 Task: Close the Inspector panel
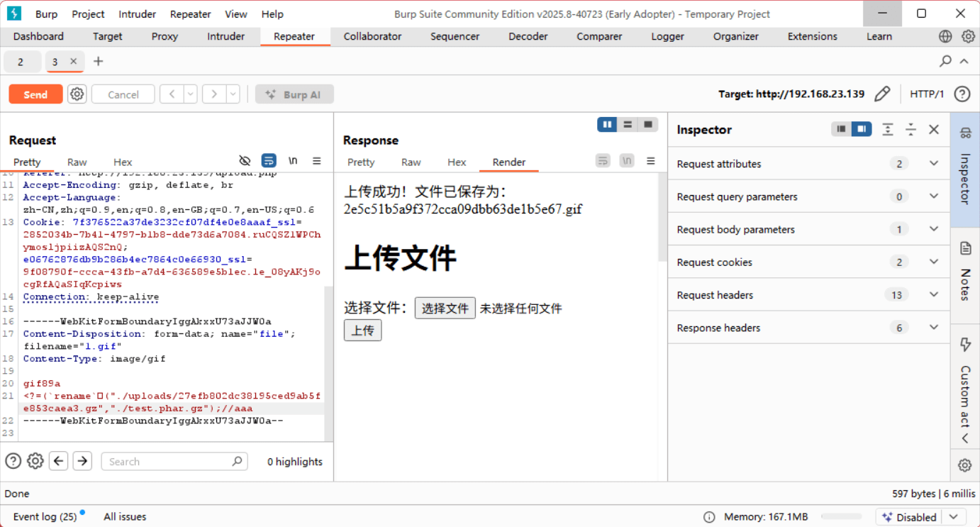coord(934,129)
